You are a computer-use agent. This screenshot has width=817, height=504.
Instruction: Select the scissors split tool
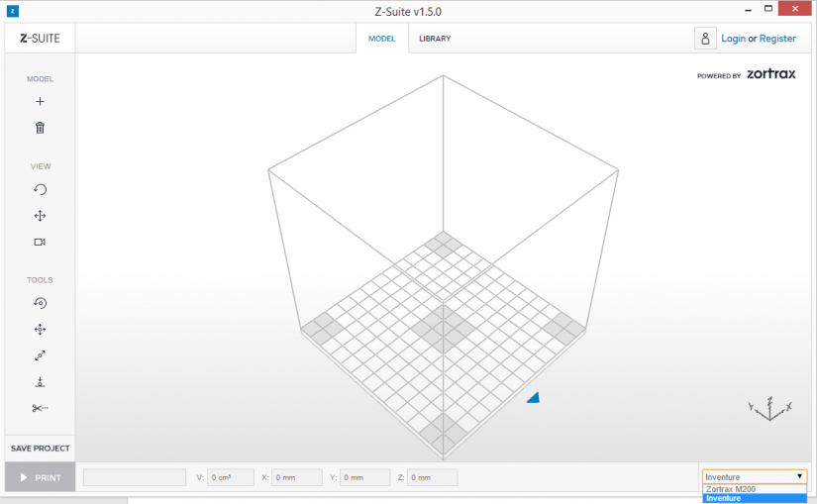pyautogui.click(x=41, y=408)
